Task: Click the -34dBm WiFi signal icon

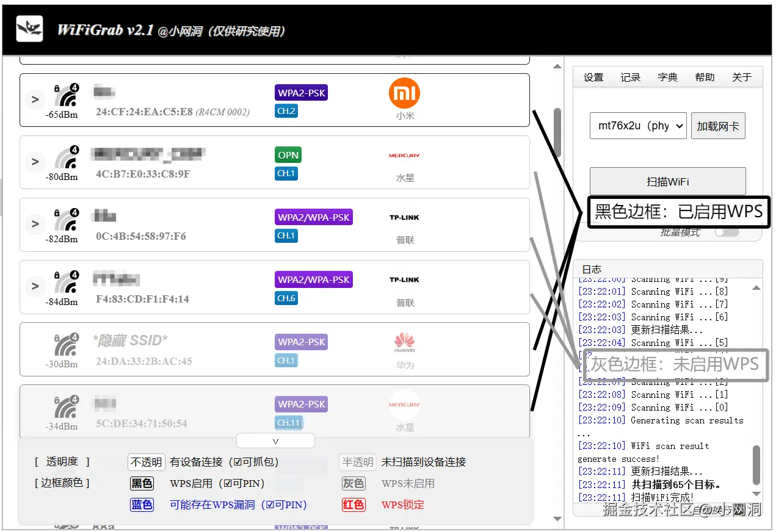Action: (65, 408)
